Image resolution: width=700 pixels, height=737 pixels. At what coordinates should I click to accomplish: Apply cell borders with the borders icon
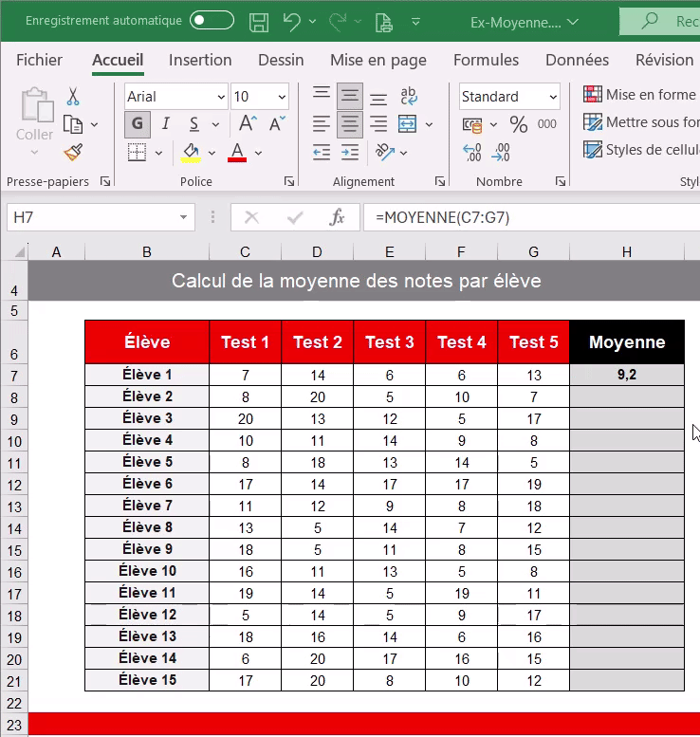tap(137, 153)
